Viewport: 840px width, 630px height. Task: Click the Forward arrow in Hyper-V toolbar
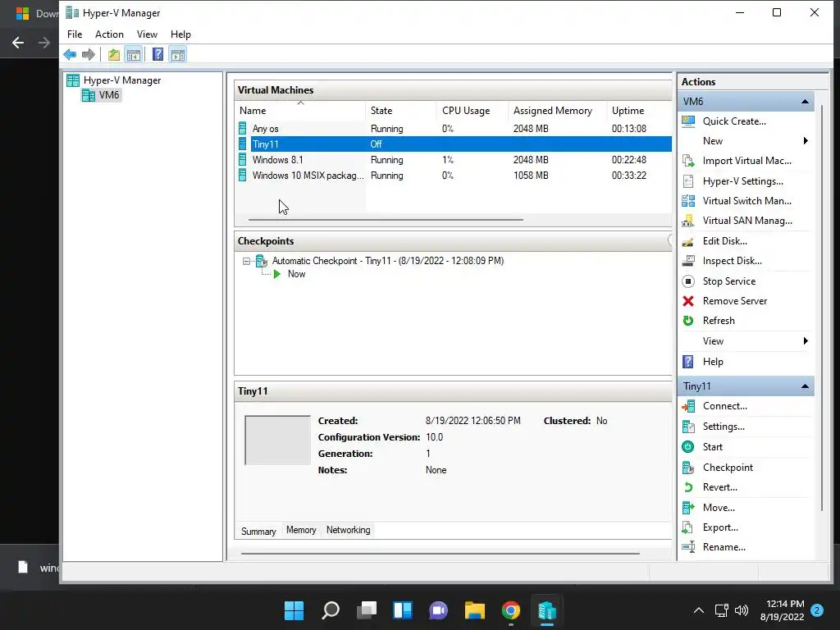point(89,55)
